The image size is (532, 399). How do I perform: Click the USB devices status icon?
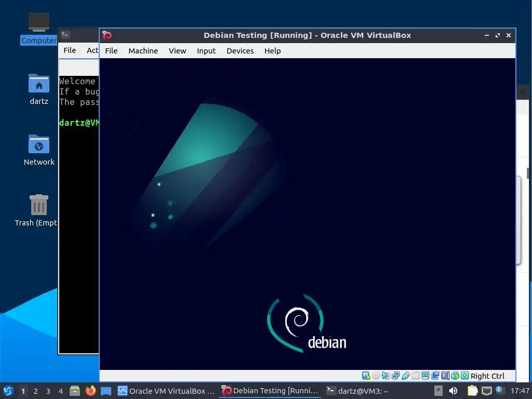click(405, 376)
